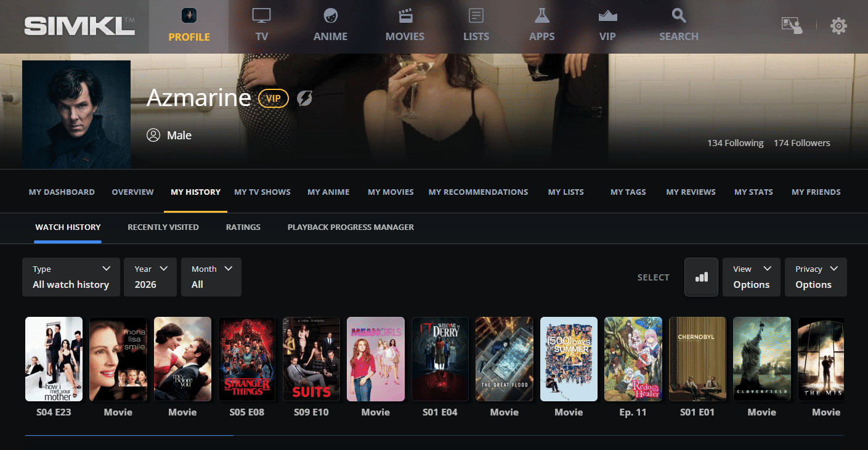Open the View Options dropdown
Viewport: 868px width, 450px height.
pyautogui.click(x=751, y=277)
